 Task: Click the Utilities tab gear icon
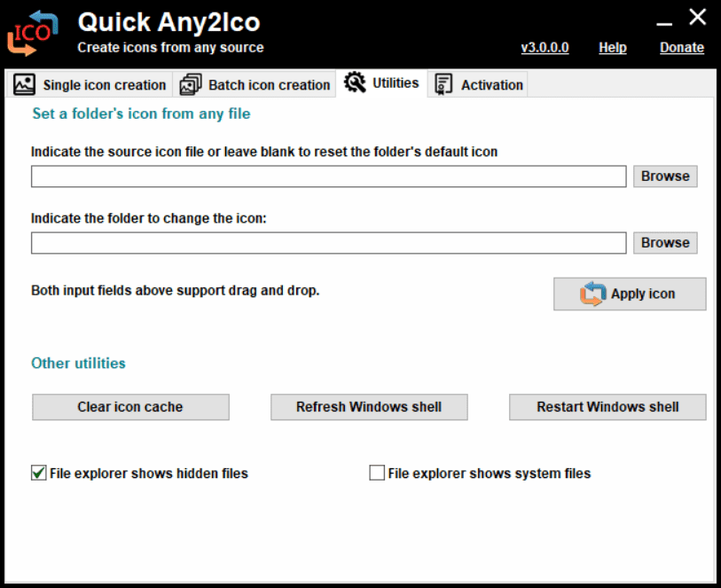pos(355,82)
